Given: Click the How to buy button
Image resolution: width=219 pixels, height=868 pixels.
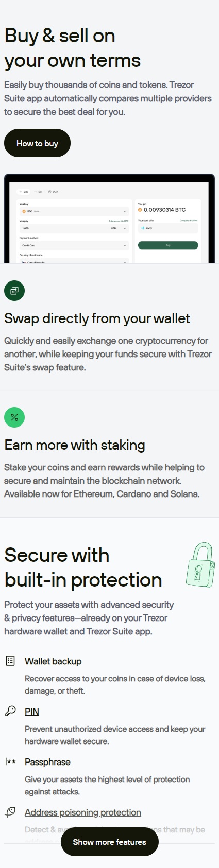Looking at the screenshot, I should [x=37, y=143].
